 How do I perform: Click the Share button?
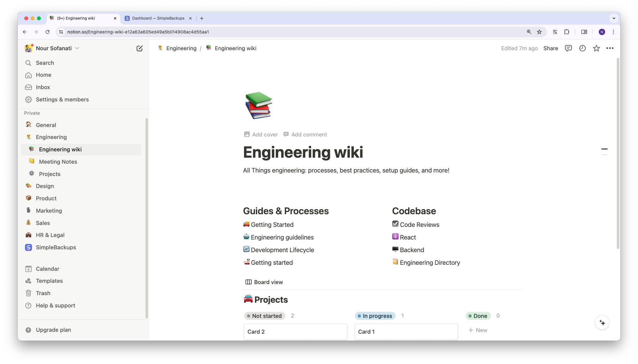point(550,48)
